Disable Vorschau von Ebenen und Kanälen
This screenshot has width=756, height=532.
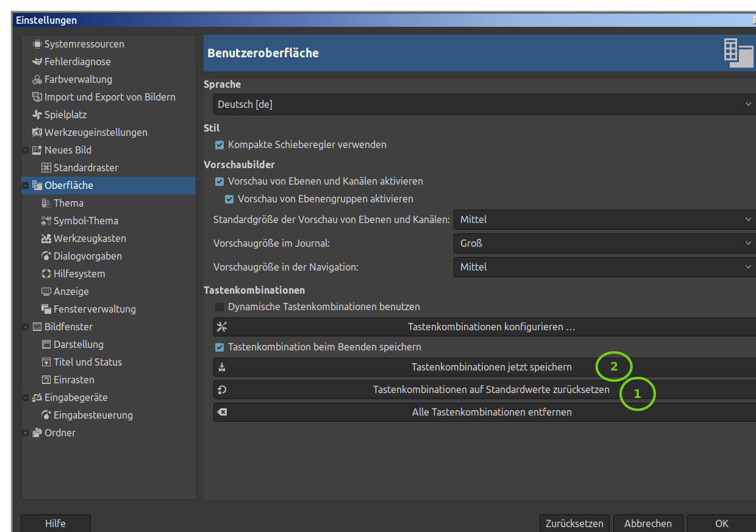pos(220,182)
